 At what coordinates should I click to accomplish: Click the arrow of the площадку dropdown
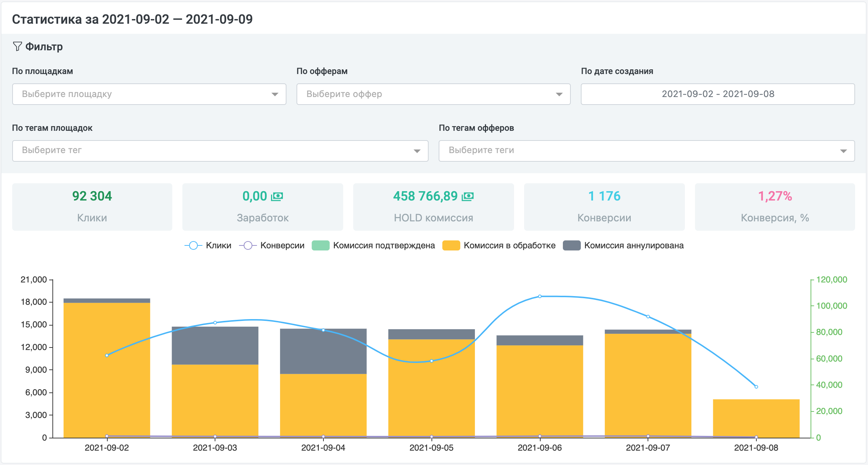275,95
